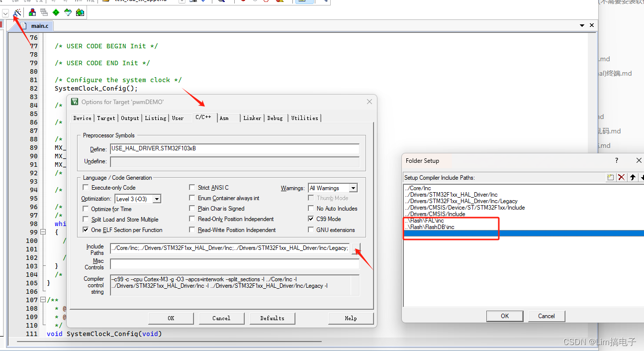Click the Insert Breakpoint red dot icon
644x351 pixels.
pyautogui.click(x=243, y=1)
